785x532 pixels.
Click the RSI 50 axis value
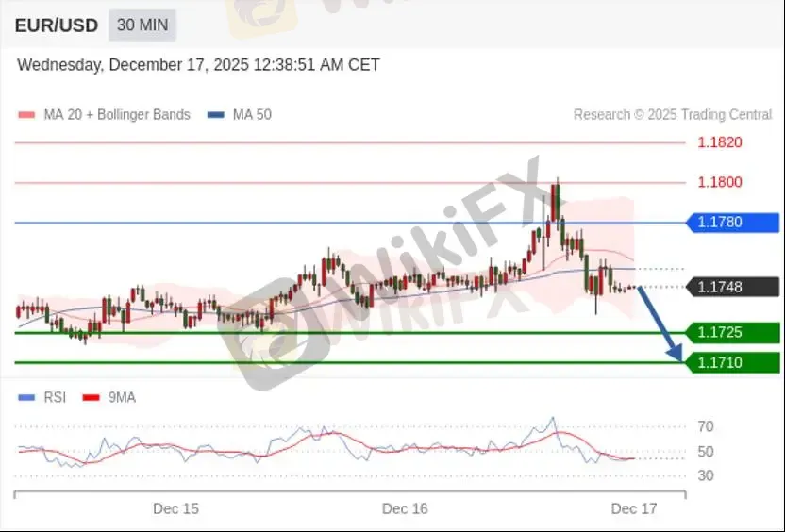[706, 452]
